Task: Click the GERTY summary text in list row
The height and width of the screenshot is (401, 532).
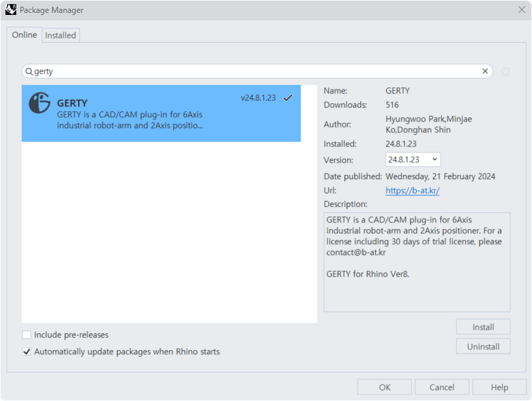Action: pos(130,120)
